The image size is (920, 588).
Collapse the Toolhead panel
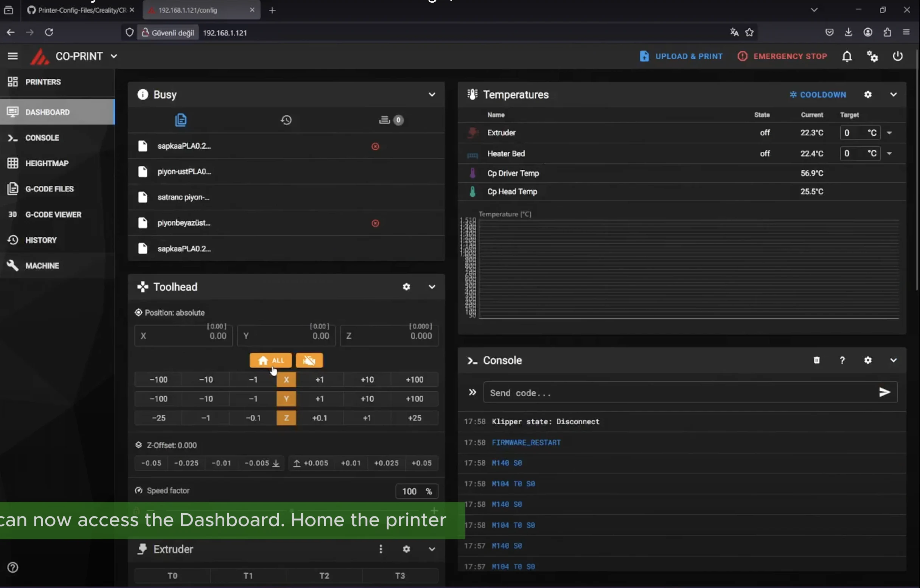[432, 287]
